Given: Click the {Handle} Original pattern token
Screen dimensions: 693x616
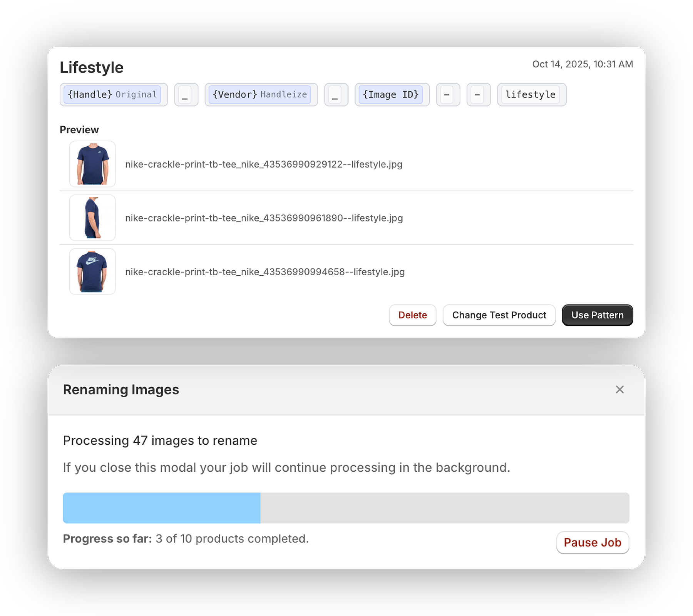Looking at the screenshot, I should point(114,95).
